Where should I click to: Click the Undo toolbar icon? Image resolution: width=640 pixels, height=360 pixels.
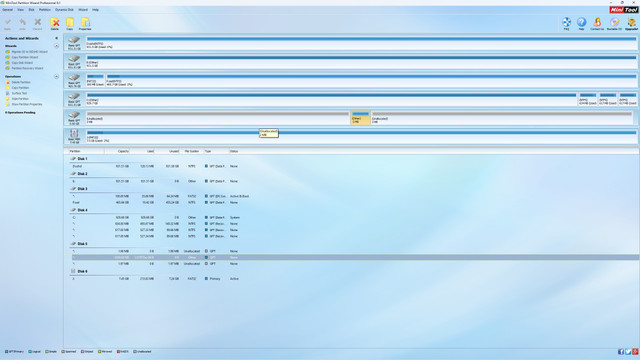(22, 24)
